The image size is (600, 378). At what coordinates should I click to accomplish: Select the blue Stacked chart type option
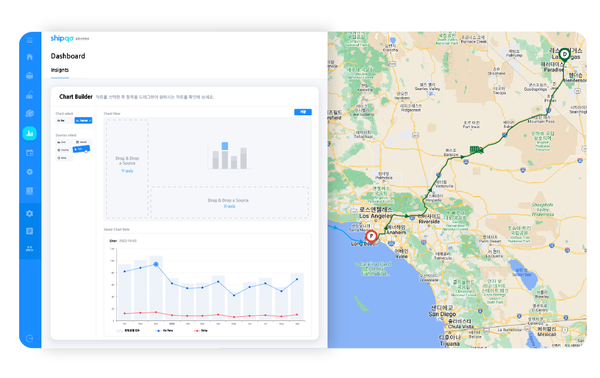coord(83,121)
